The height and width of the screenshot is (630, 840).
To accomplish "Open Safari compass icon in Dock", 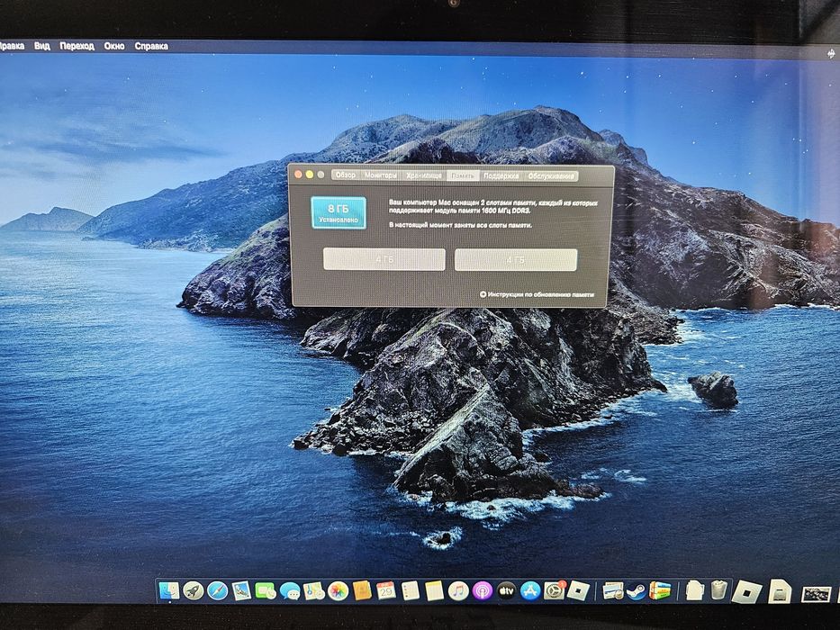I will click(218, 591).
